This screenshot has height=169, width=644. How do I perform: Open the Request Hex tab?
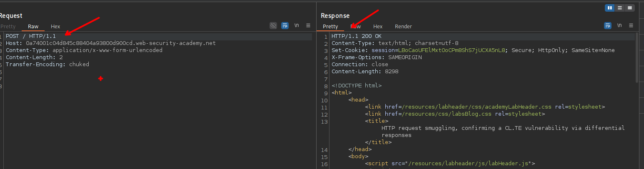tap(55, 26)
